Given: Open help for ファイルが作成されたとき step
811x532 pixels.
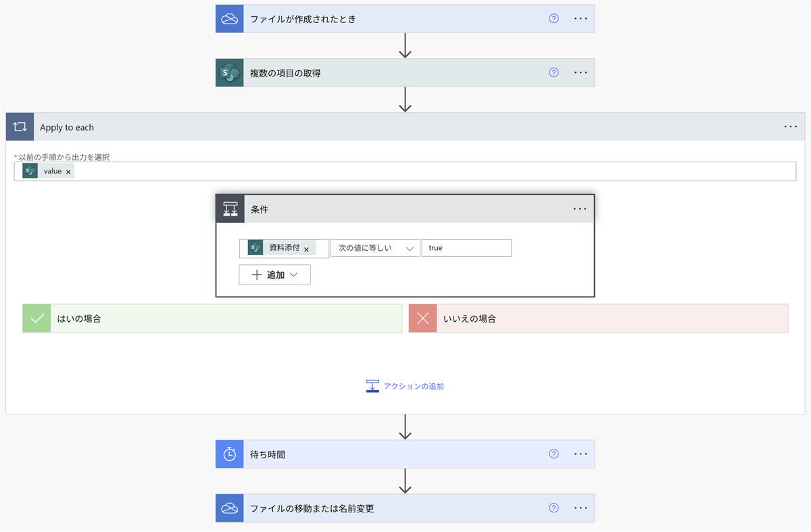Looking at the screenshot, I should tap(554, 19).
